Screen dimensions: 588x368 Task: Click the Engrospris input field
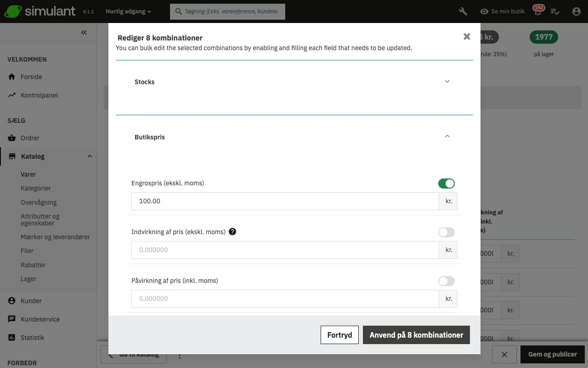(285, 201)
